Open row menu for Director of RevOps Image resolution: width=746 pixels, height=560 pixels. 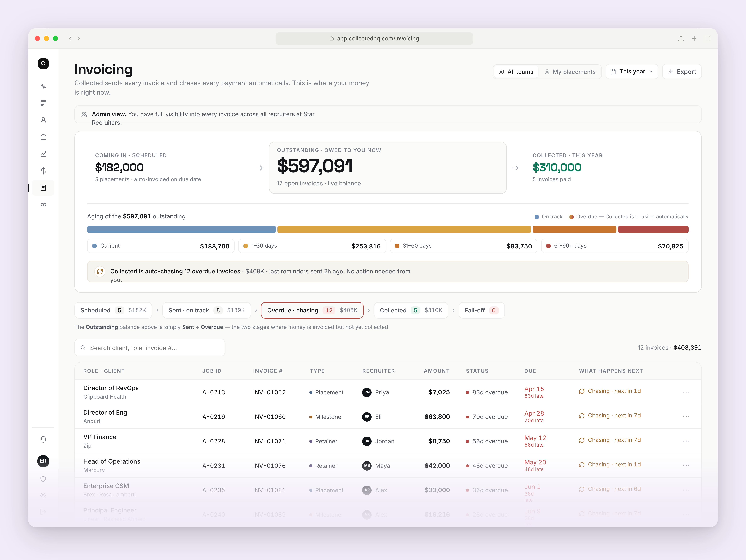[686, 392]
